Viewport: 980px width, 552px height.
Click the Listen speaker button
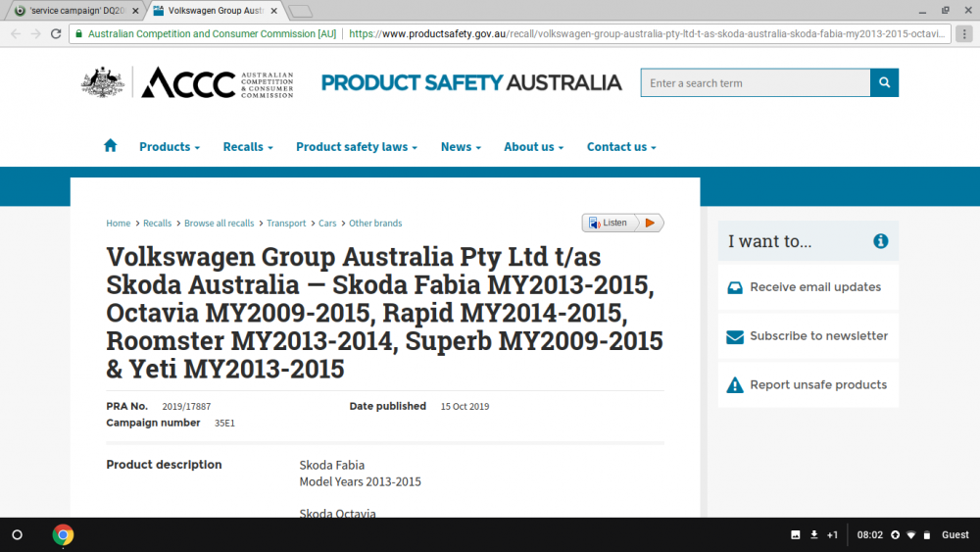tap(609, 223)
